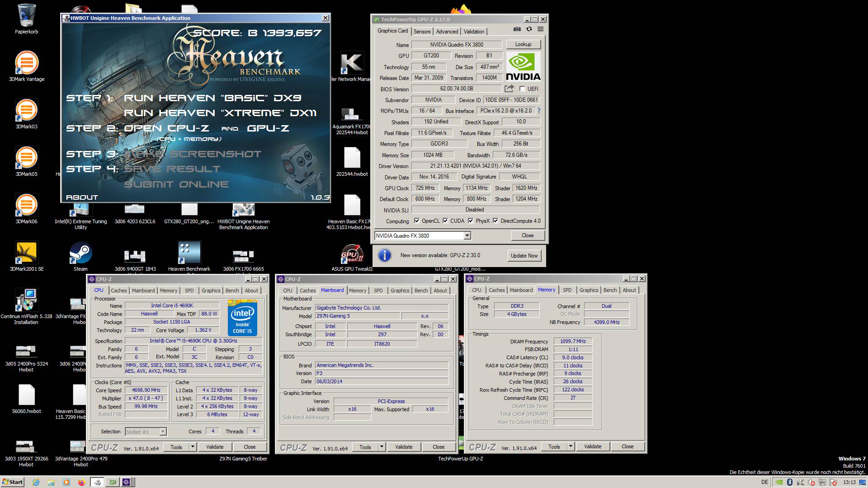Click the DE language indicator in taskbar
This screenshot has width=868, height=488.
point(765,482)
